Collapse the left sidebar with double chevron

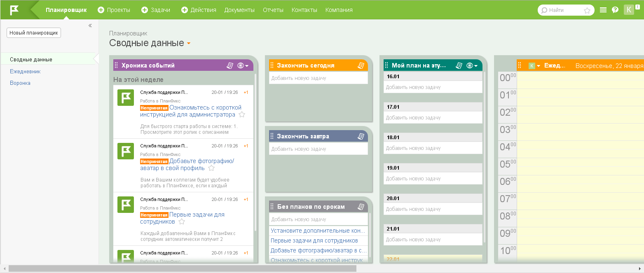point(90,26)
